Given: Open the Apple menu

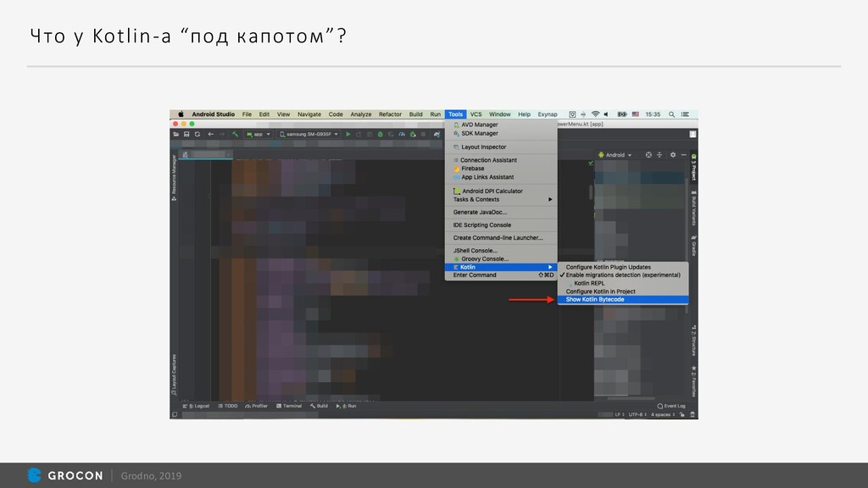Looking at the screenshot, I should (x=181, y=114).
